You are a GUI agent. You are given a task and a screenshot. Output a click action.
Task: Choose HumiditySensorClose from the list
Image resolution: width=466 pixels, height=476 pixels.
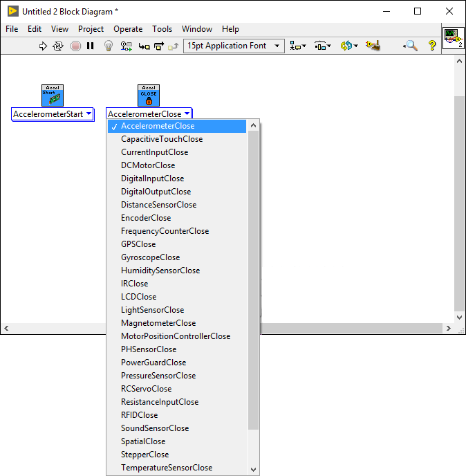(x=177, y=271)
